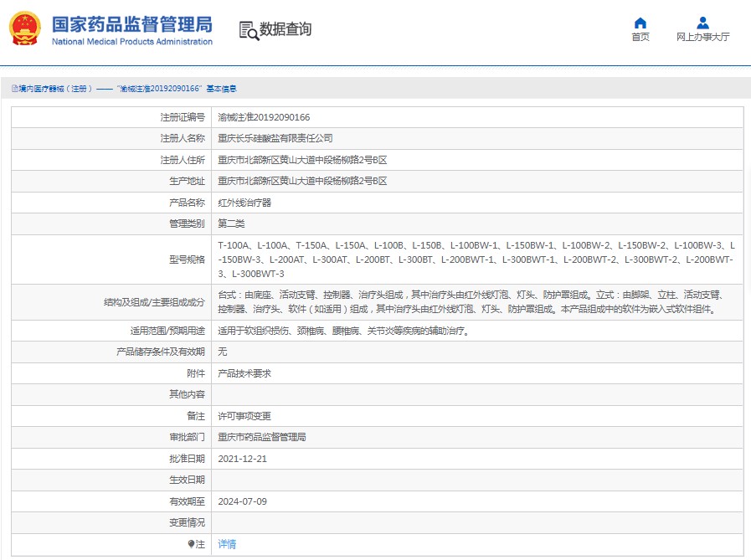This screenshot has width=751, height=560.
Task: Click the 其他内容 row label
Action: click(187, 394)
